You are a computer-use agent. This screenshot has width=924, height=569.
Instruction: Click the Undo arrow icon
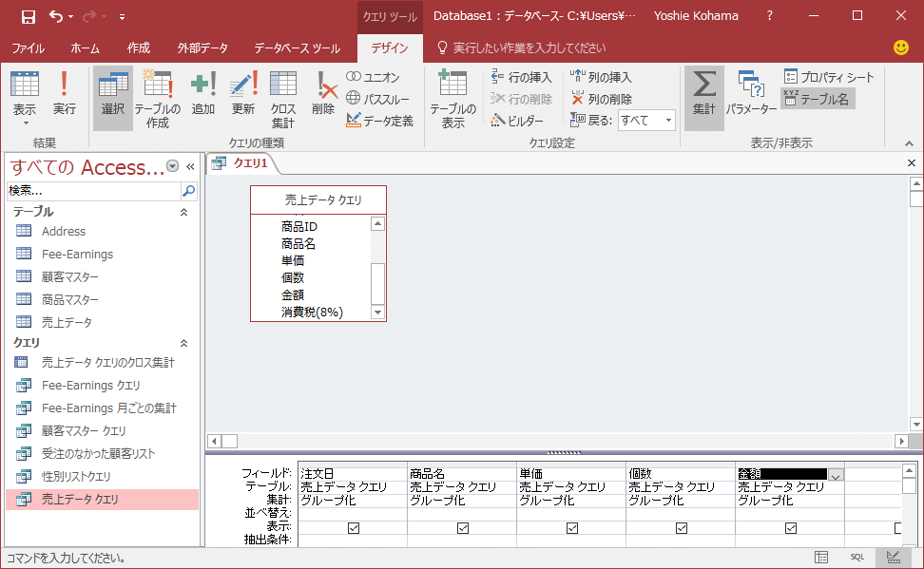point(56,16)
